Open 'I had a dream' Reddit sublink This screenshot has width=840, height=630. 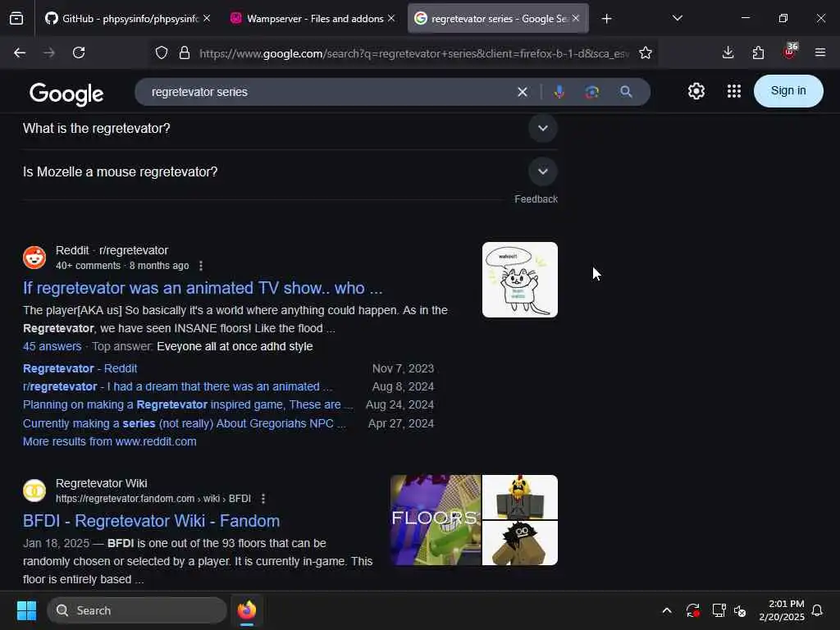177,387
